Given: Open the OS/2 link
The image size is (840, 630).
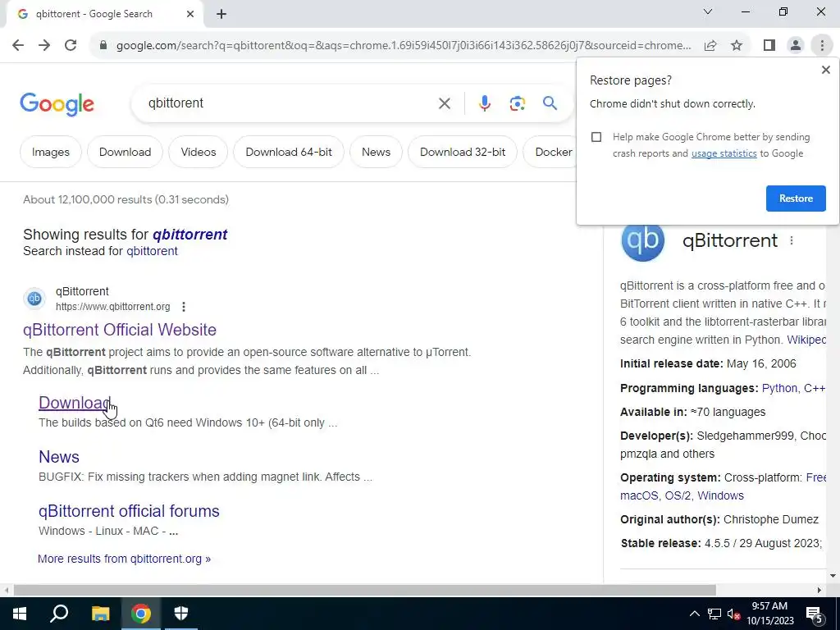Looking at the screenshot, I should [x=678, y=496].
